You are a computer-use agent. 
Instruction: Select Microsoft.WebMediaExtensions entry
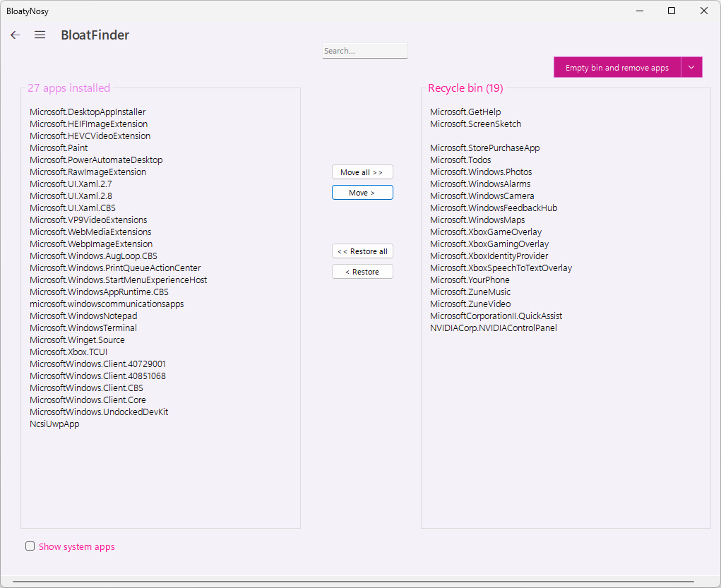click(x=90, y=232)
